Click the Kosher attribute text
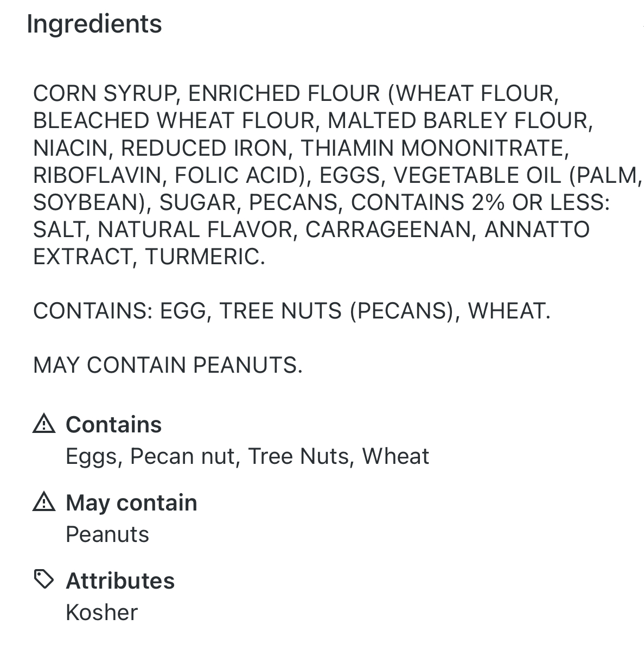The height and width of the screenshot is (657, 644). [101, 612]
